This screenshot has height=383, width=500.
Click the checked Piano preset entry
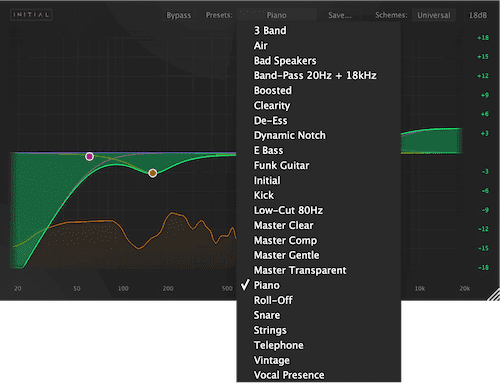point(318,285)
